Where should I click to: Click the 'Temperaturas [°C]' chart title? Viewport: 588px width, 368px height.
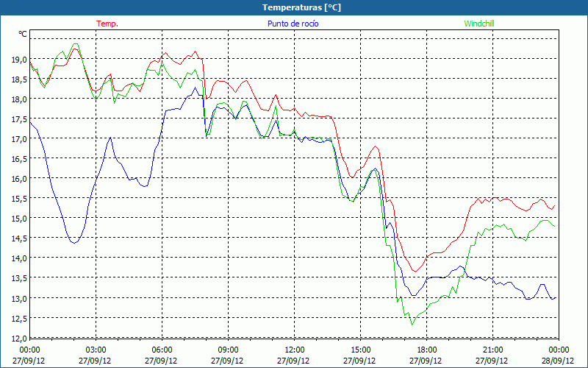[301, 7]
